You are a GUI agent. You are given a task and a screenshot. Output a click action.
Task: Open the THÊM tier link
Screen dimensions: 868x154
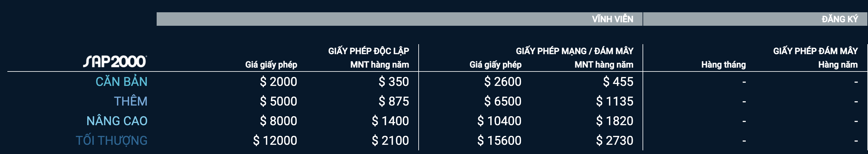131,101
